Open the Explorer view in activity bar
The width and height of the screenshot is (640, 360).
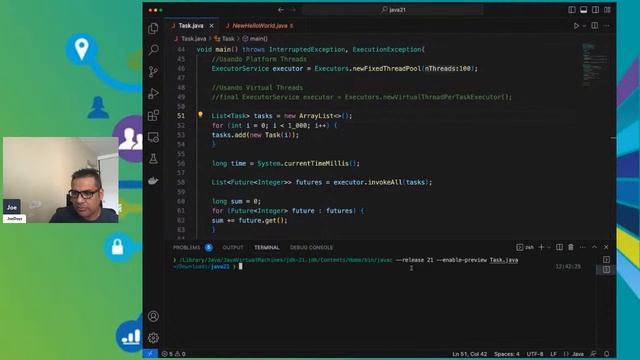(x=153, y=28)
